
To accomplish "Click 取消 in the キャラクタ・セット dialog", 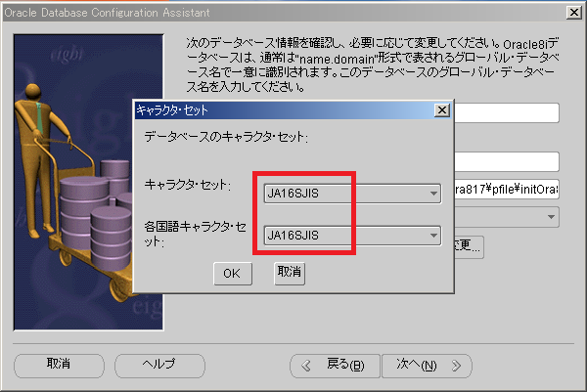I will point(290,273).
